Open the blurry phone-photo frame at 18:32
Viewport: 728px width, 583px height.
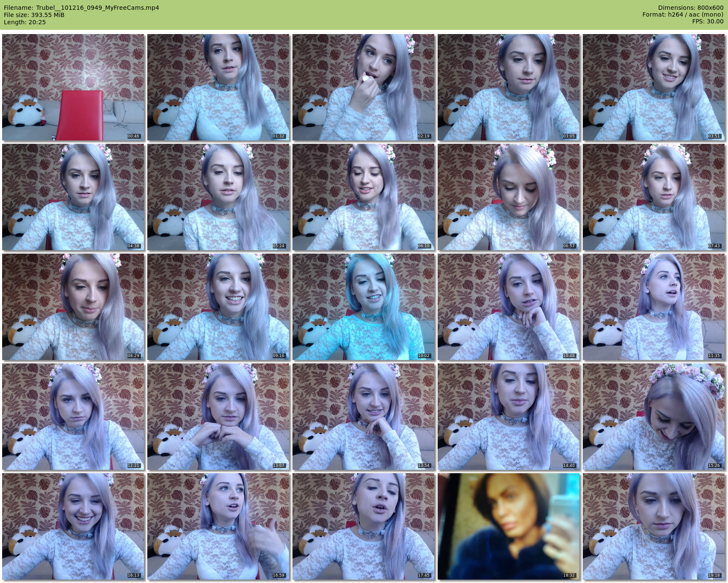click(x=509, y=526)
